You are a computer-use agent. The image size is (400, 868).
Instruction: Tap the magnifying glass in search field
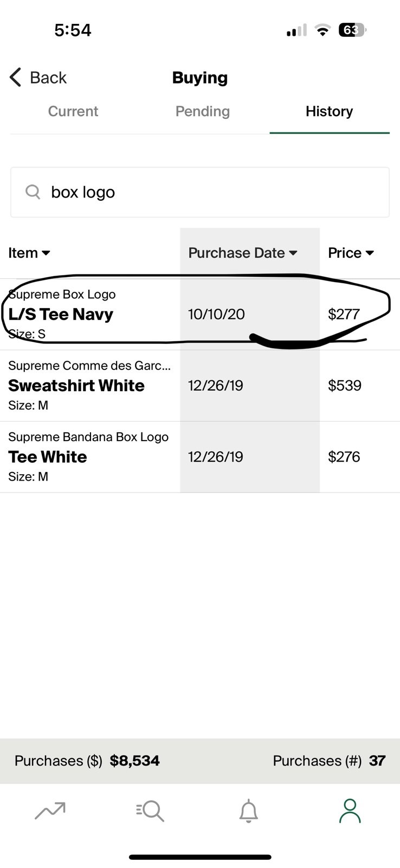33,192
